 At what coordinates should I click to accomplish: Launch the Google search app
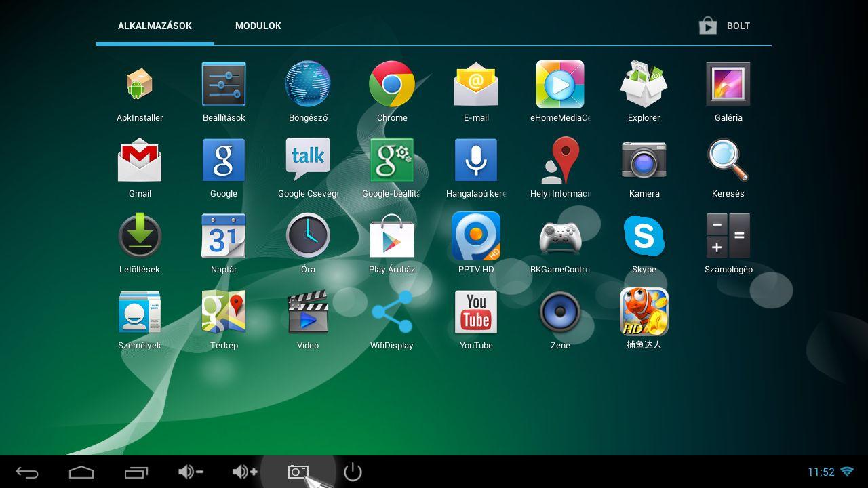(224, 161)
